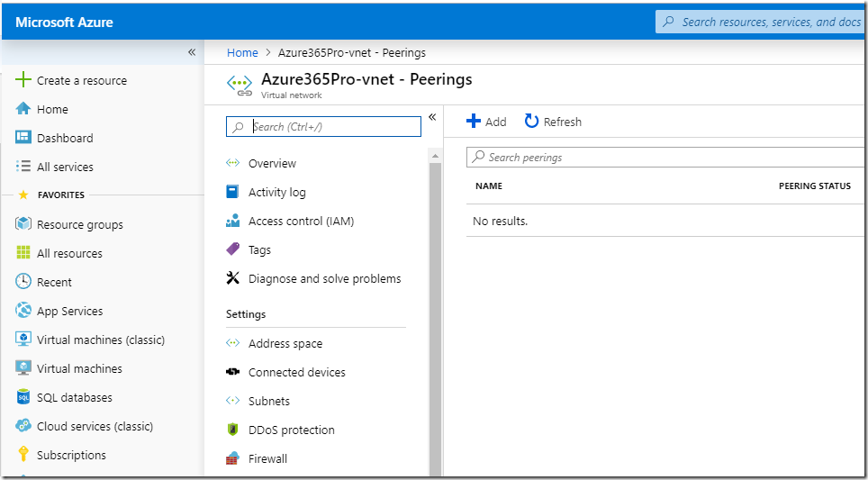Open the Dashboard icon in the sidebar
868x480 pixels.
point(23,138)
